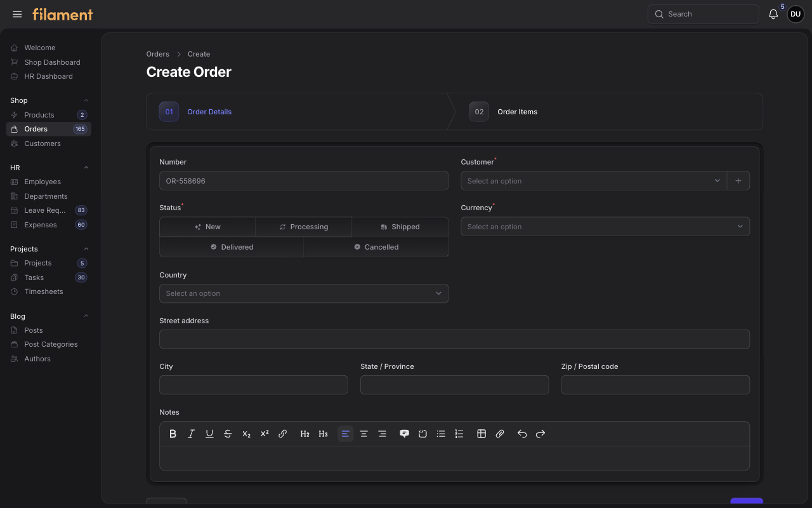812x508 pixels.
Task: Apply H2 heading in Notes editor
Action: pyautogui.click(x=305, y=434)
